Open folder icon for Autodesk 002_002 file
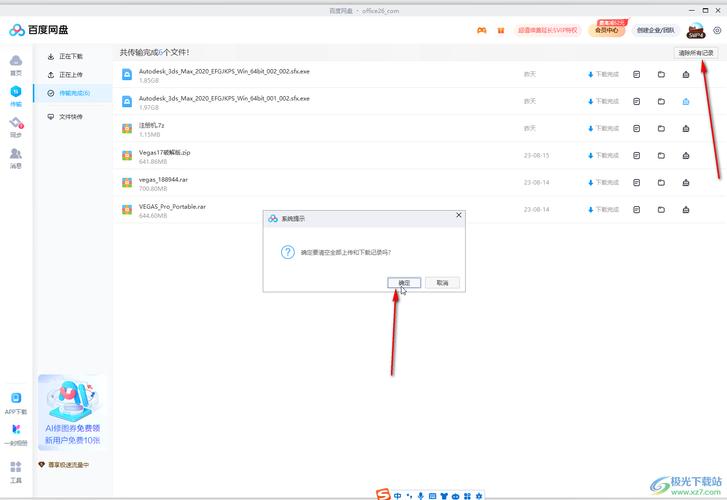 (x=661, y=74)
